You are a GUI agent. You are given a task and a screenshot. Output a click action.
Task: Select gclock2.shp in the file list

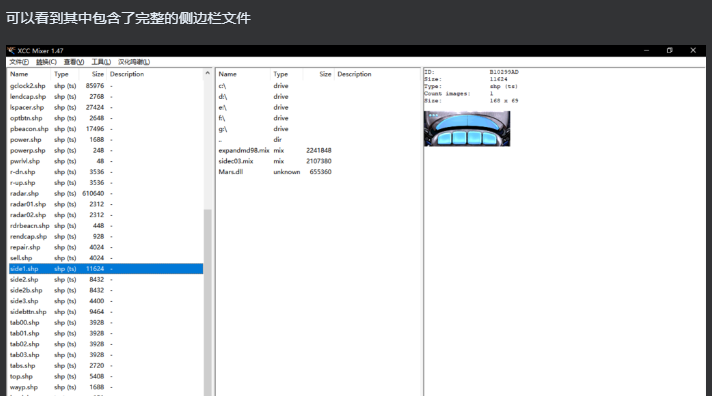tap(106, 86)
